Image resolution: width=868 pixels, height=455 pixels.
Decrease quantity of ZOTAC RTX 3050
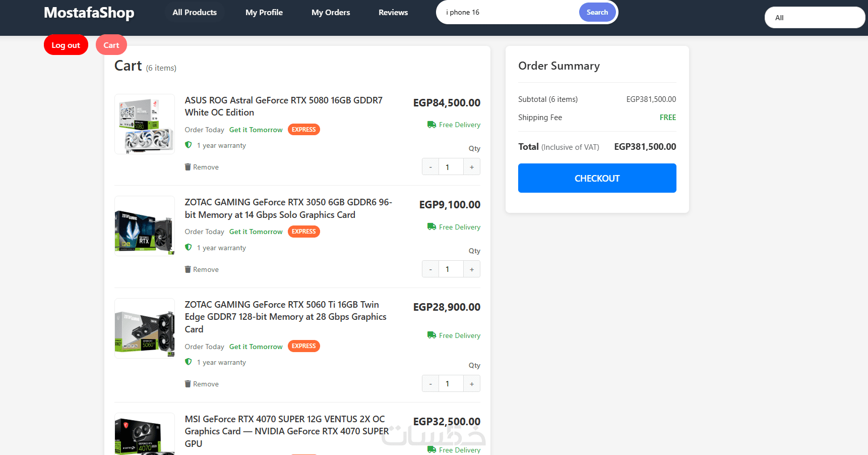point(430,269)
